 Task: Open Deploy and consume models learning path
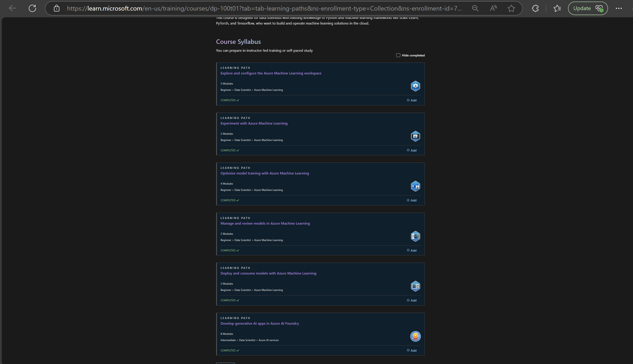pyautogui.click(x=268, y=273)
